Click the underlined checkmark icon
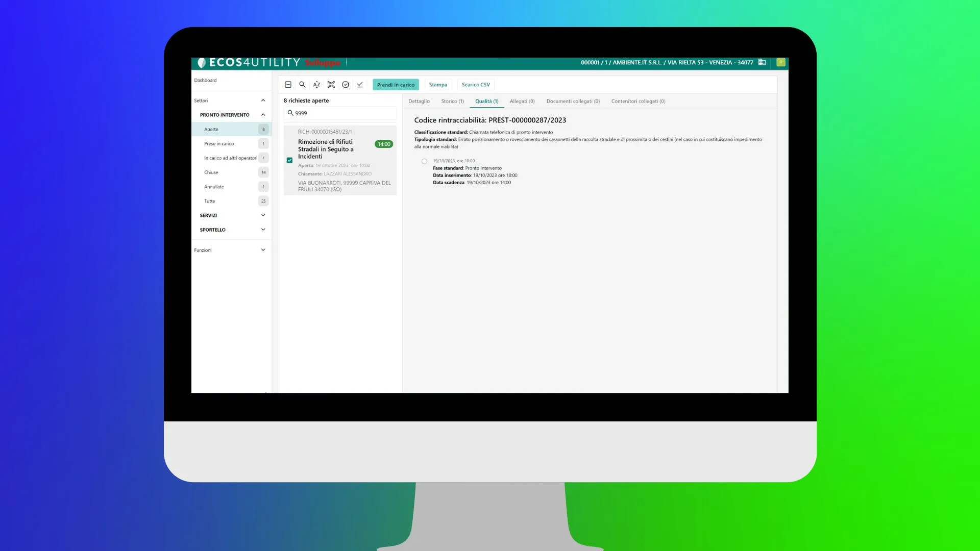Screen dimensions: 980x551 click(360, 85)
